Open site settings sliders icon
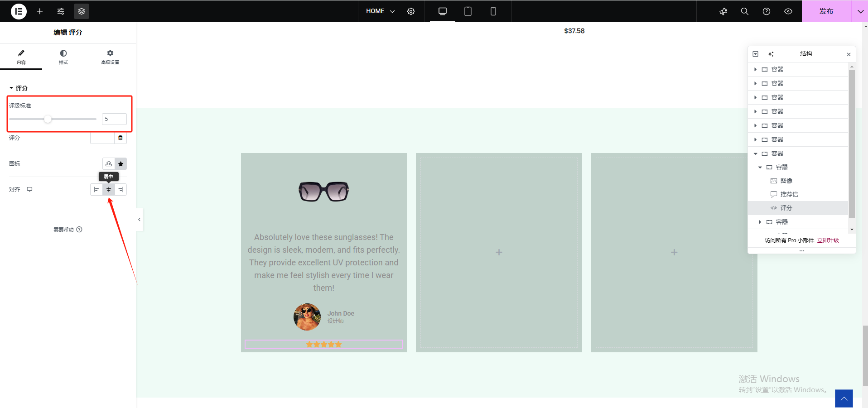The width and height of the screenshot is (868, 408). (x=61, y=11)
